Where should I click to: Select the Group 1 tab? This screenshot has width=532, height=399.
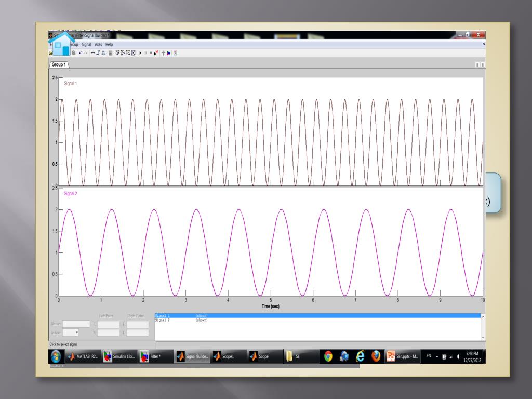[x=59, y=64]
